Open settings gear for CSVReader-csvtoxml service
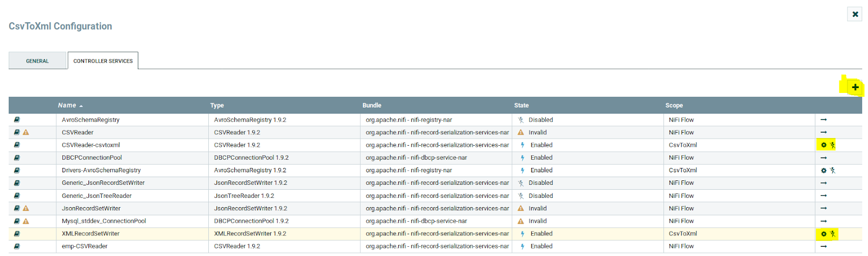 (x=824, y=145)
